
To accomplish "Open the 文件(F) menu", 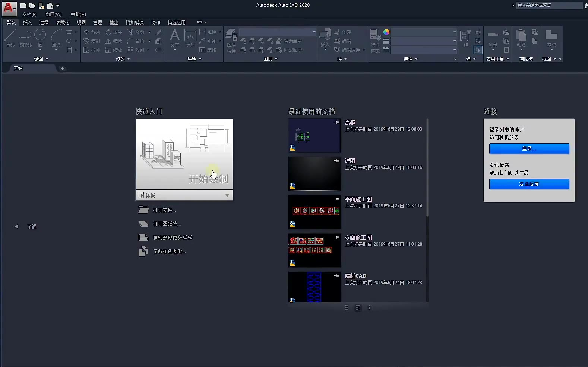I will click(x=29, y=14).
